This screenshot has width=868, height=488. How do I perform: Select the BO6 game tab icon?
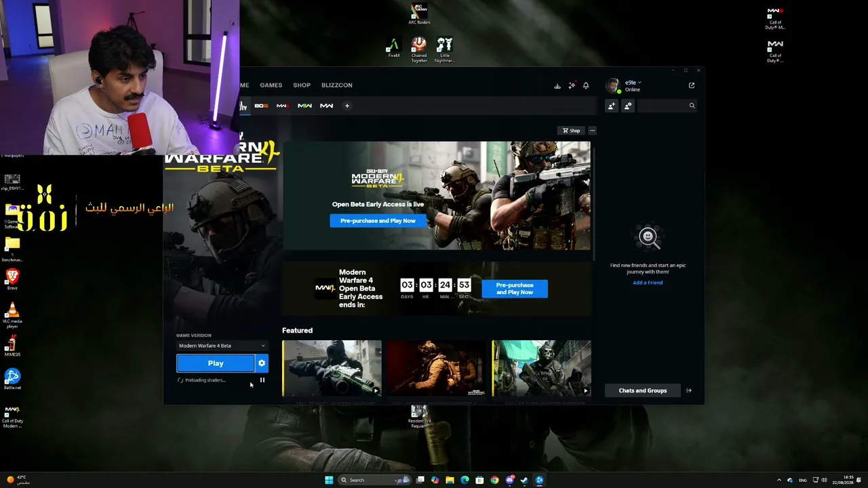pyautogui.click(x=261, y=106)
